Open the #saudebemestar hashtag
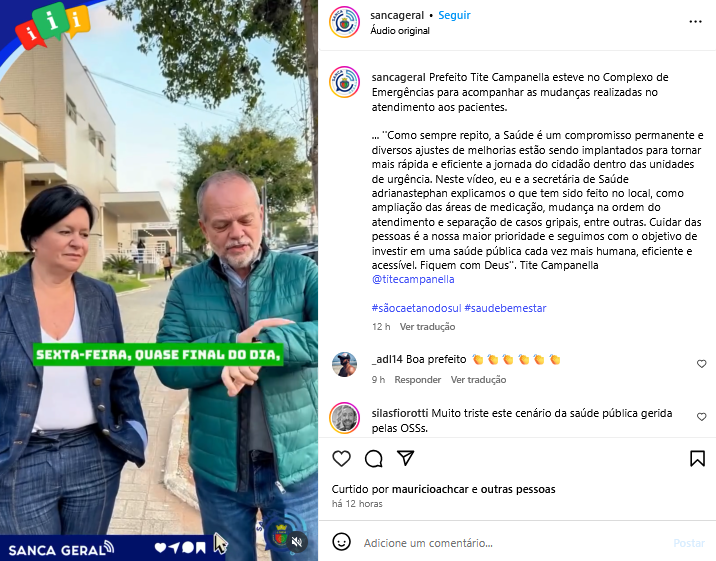 (x=505, y=308)
